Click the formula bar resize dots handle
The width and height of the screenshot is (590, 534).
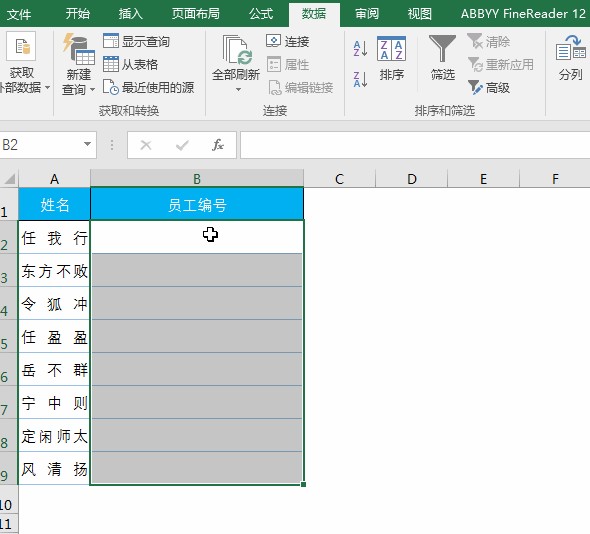(112, 145)
